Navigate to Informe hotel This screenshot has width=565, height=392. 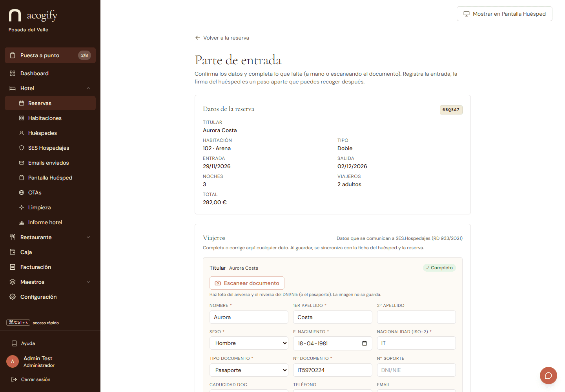pyautogui.click(x=50, y=222)
